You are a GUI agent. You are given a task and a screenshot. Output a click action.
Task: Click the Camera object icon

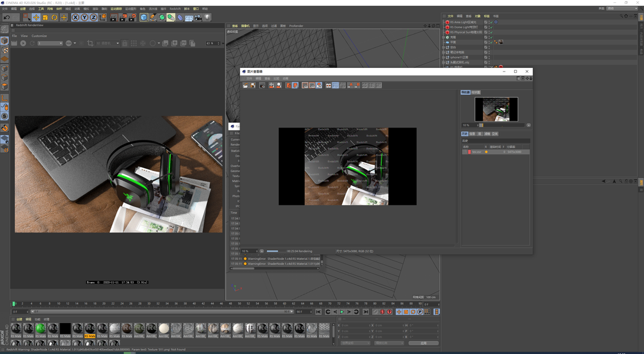(198, 17)
